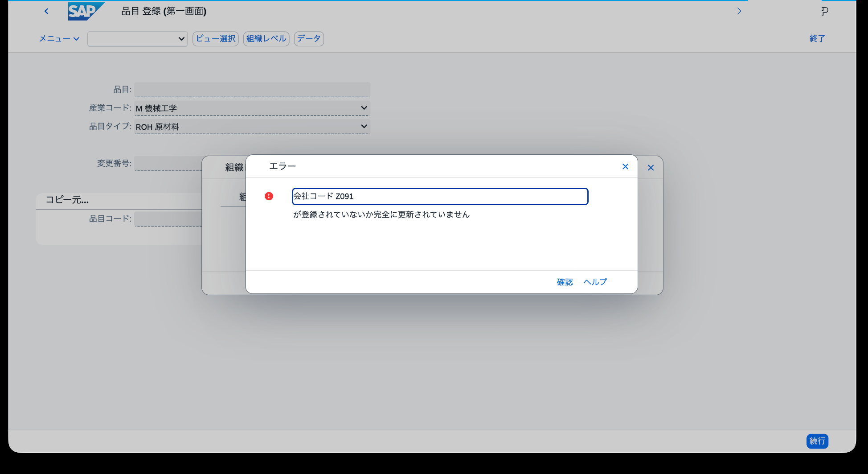
Task: Click 確認 in the error dialog
Action: coord(565,282)
